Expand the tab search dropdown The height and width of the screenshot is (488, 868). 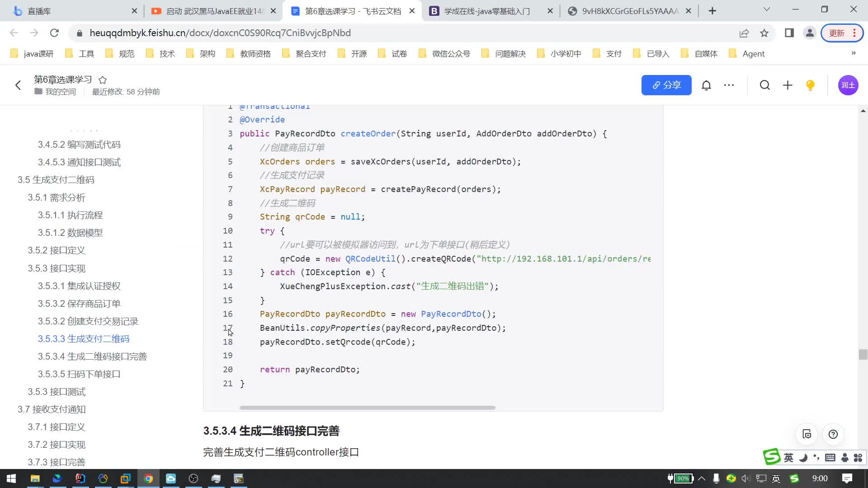click(x=767, y=9)
